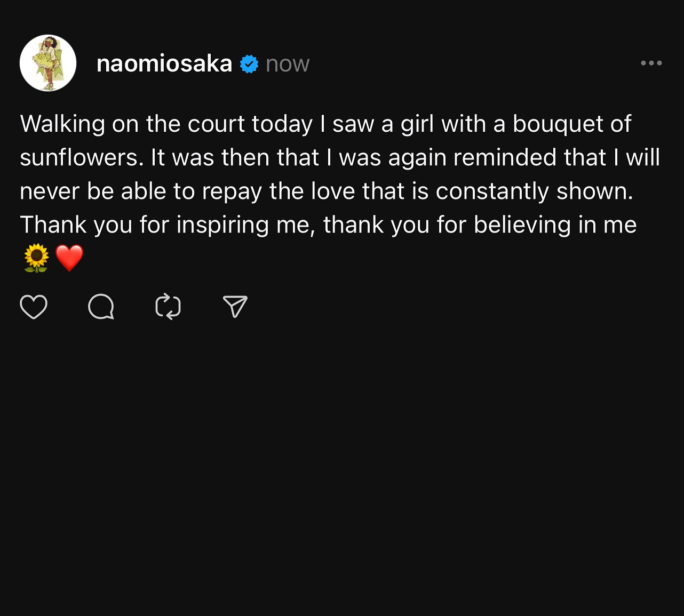
Task: Open naomiosaka's profile picture avatar
Action: pos(48,63)
